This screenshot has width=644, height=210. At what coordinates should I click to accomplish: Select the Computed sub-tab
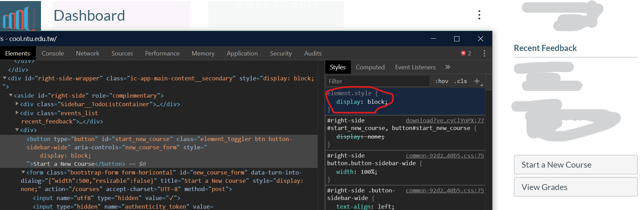click(370, 67)
